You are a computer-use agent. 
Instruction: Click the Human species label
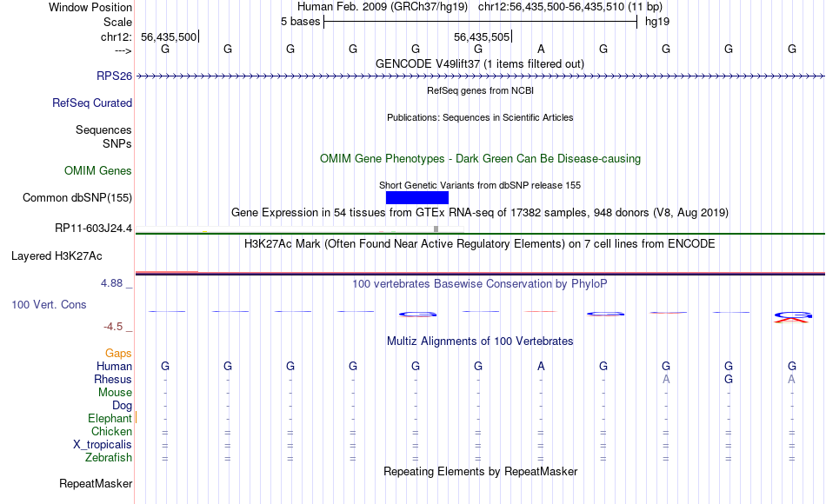(114, 366)
